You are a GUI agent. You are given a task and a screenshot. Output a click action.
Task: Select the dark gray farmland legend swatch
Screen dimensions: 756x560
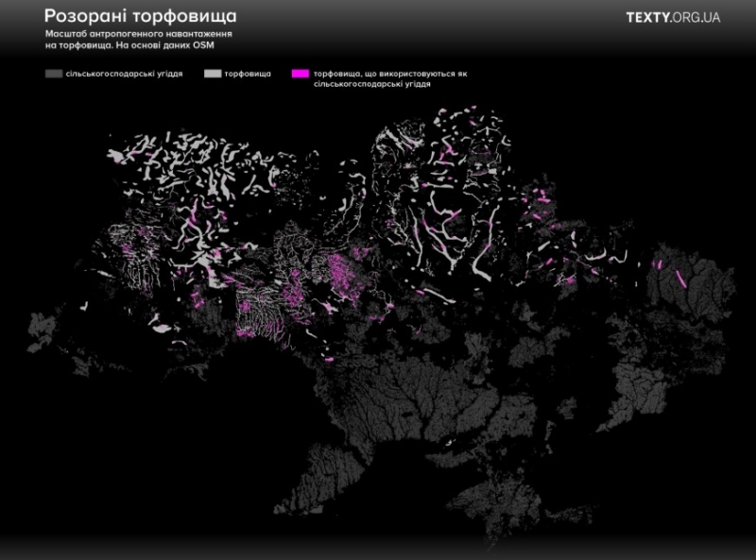pos(54,73)
